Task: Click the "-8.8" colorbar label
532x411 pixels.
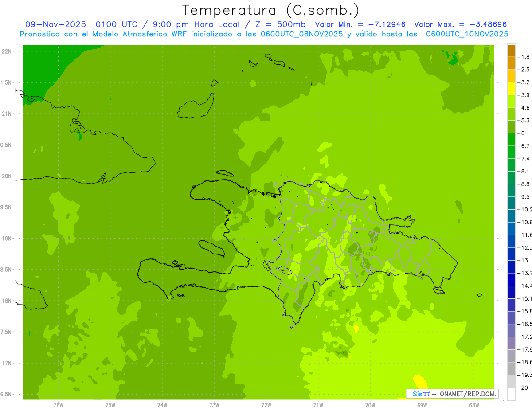Action: click(524, 184)
